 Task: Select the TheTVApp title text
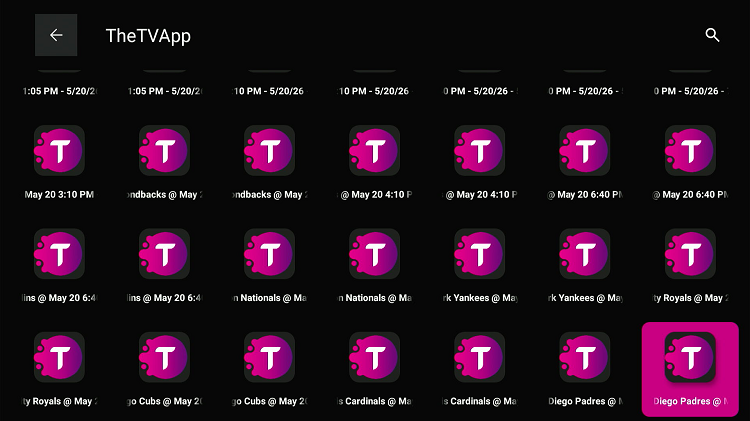click(148, 36)
